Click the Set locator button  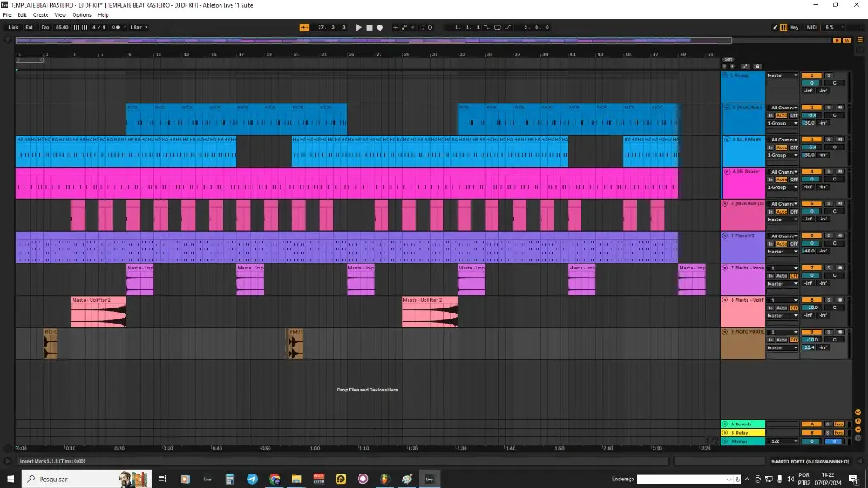[x=728, y=59]
